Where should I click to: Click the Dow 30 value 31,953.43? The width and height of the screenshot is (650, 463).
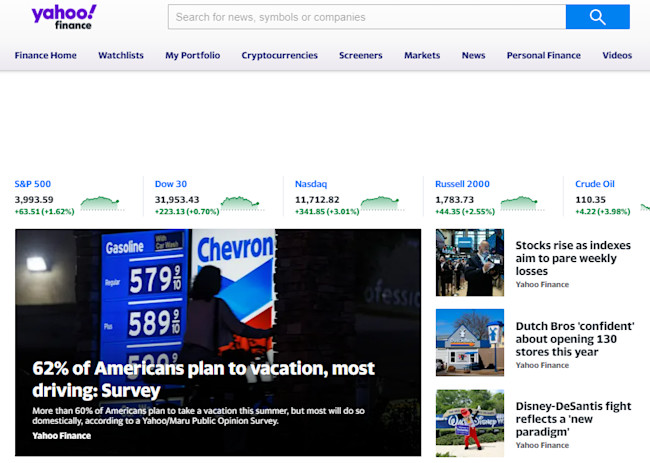(x=177, y=199)
